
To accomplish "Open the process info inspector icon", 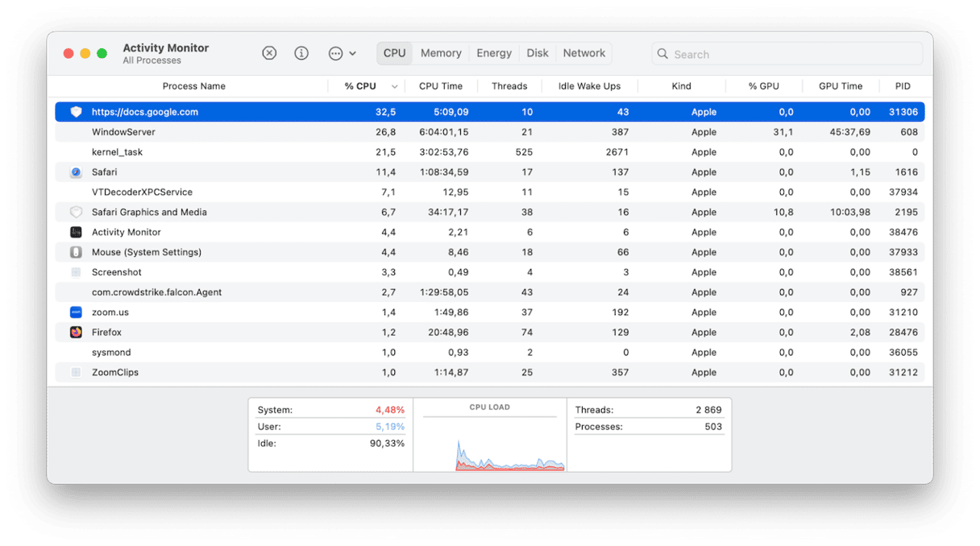I will [301, 53].
